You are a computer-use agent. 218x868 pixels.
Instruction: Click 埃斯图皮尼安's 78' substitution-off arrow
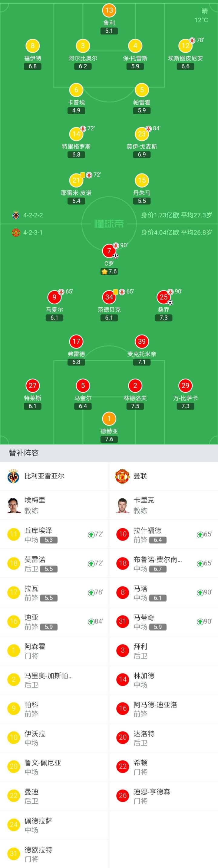tap(192, 40)
